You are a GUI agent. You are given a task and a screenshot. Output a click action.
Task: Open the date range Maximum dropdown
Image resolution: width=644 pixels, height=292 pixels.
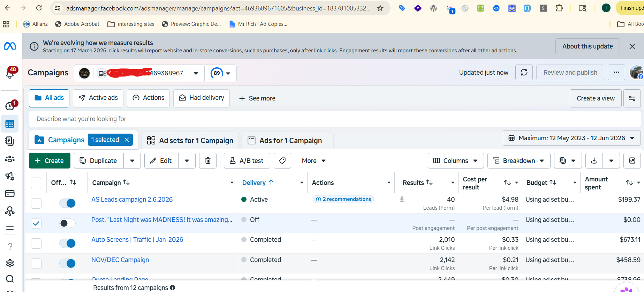coord(571,138)
